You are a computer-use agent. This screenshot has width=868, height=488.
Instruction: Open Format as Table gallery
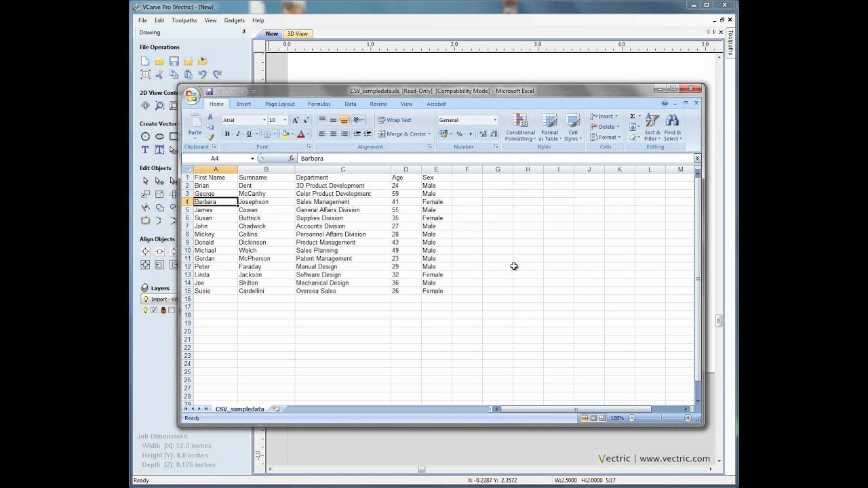[x=550, y=127]
